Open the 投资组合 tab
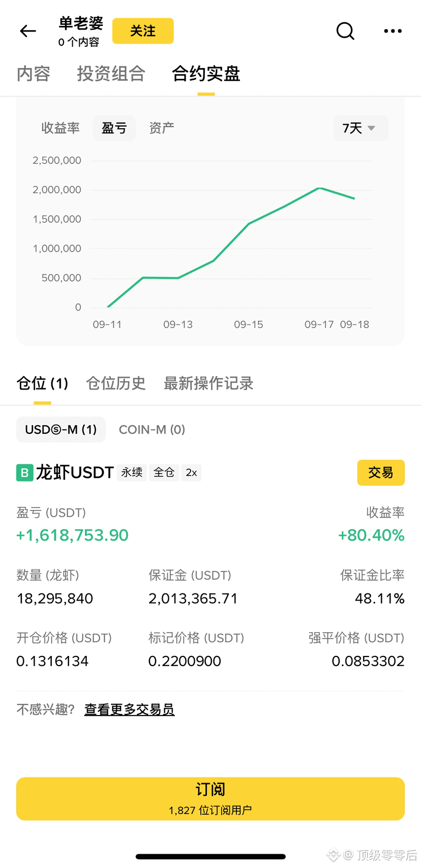 coord(111,74)
